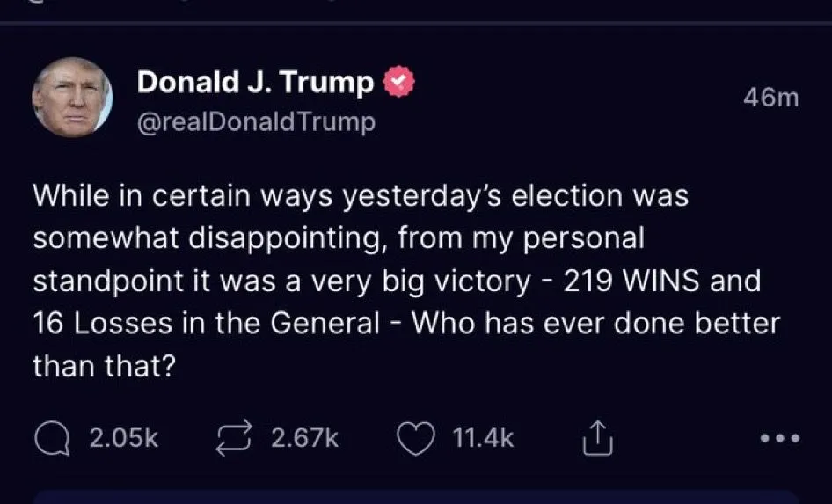Click the 46m post timestamp
The height and width of the screenshot is (504, 832).
(770, 98)
